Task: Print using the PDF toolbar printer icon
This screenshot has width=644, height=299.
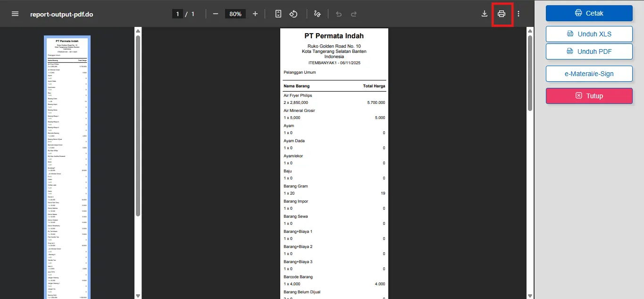Action: (502, 14)
